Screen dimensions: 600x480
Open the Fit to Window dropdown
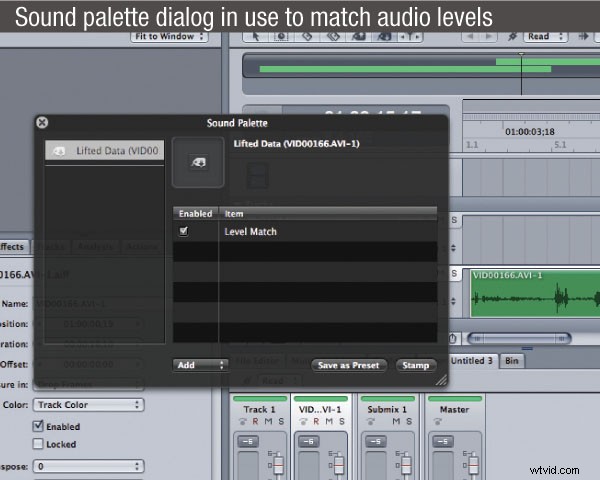pos(169,36)
